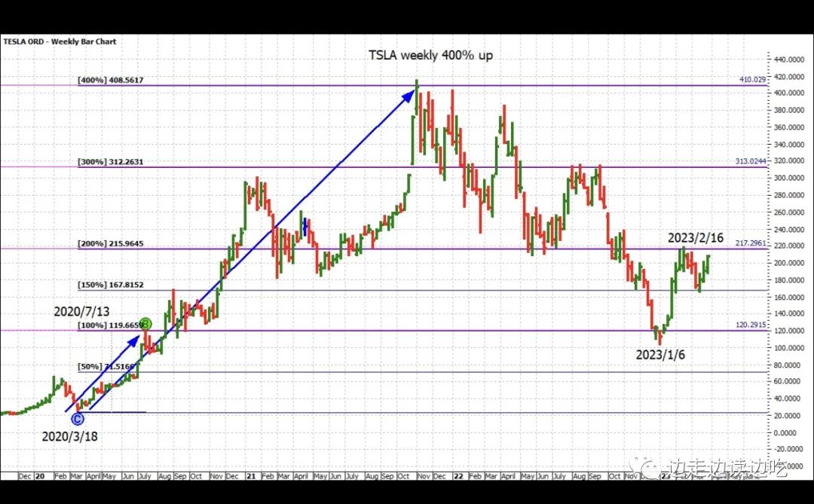Click the 260.0000 value on the price axis
The width and height of the screenshot is (814, 504).
(x=789, y=212)
